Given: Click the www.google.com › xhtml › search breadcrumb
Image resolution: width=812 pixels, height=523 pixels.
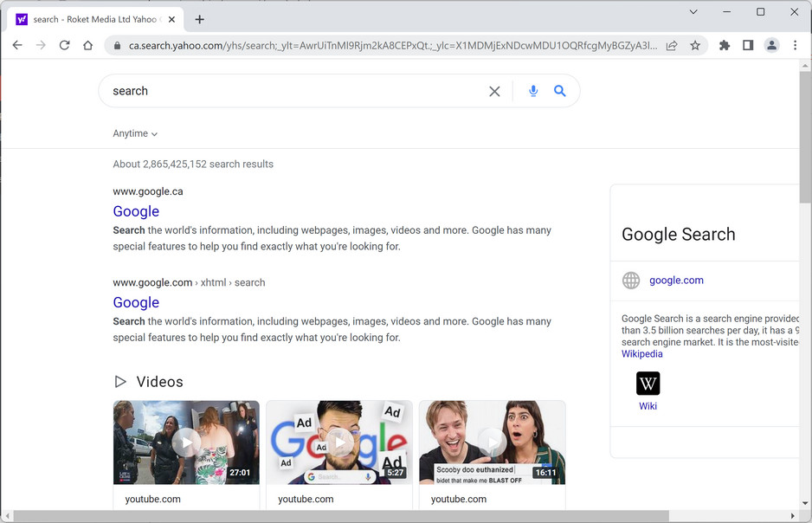Looking at the screenshot, I should (189, 283).
